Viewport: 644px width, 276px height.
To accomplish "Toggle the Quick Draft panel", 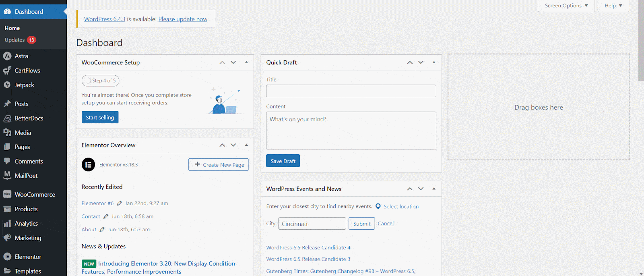I will click(434, 62).
